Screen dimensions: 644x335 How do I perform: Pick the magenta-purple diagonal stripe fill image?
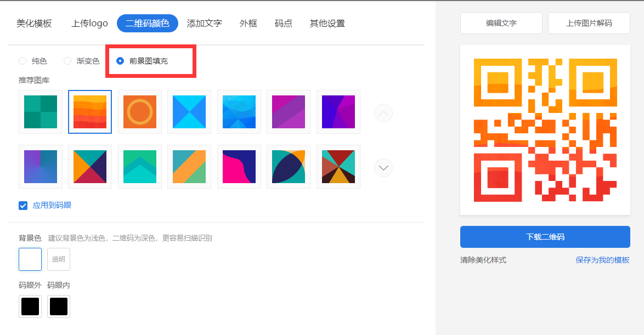289,112
